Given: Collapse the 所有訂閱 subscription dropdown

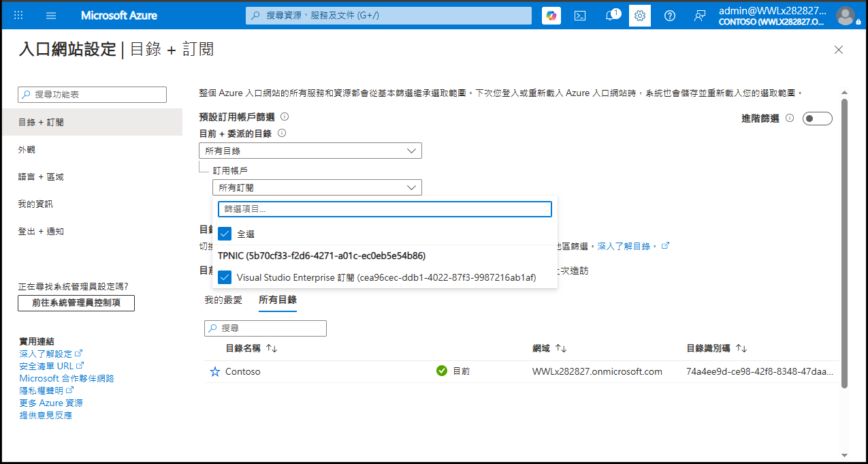Looking at the screenshot, I should tap(317, 187).
